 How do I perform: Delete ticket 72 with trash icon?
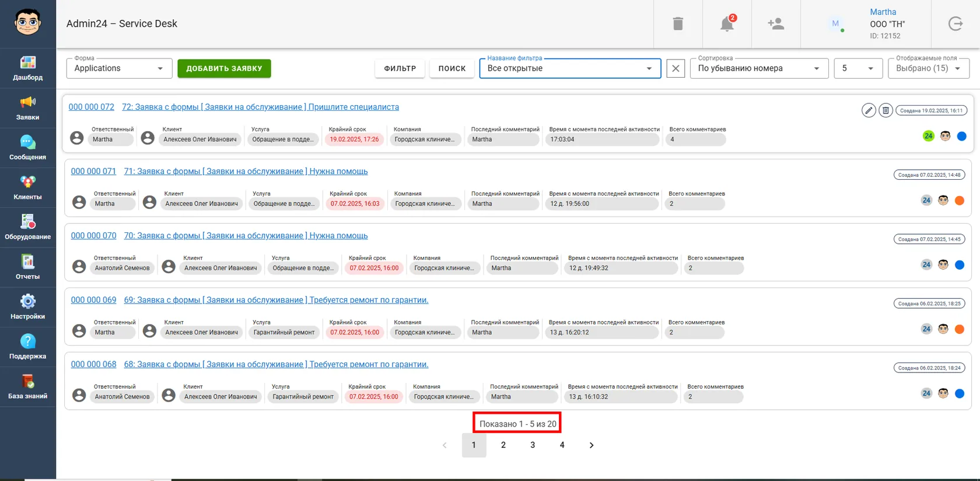tap(885, 110)
